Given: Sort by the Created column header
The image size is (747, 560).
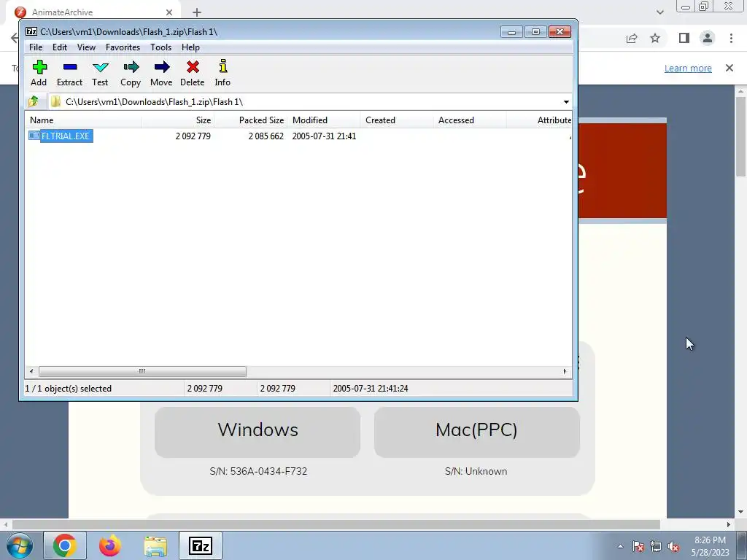Looking at the screenshot, I should click(x=397, y=120).
